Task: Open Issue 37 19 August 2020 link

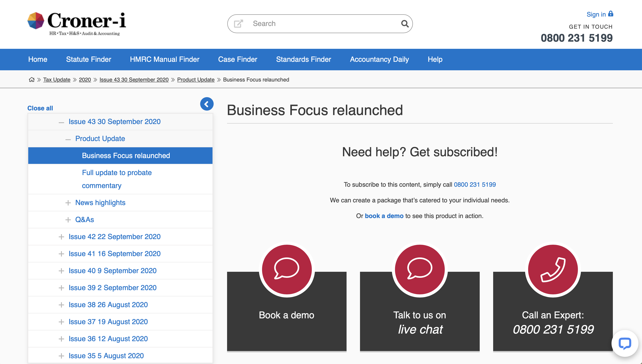Action: (x=108, y=321)
